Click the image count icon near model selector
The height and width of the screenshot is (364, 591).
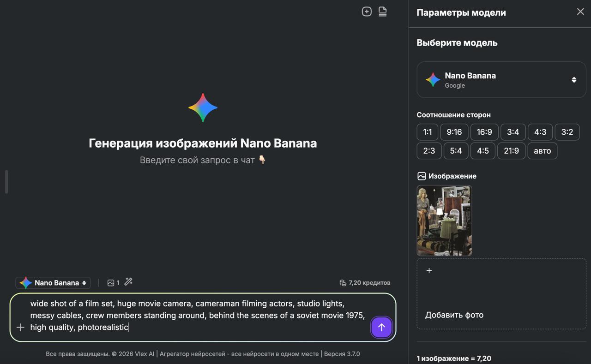click(111, 283)
